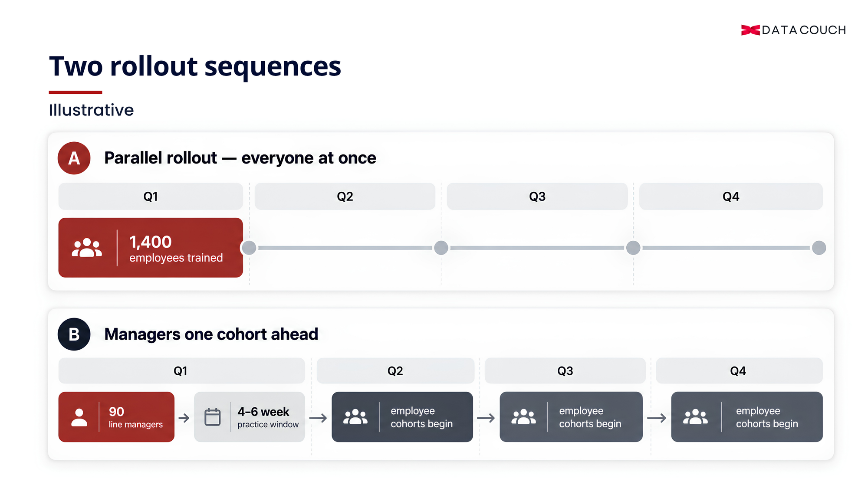Click the timeline dot at end of Q4
868x488 pixels.
[819, 248]
